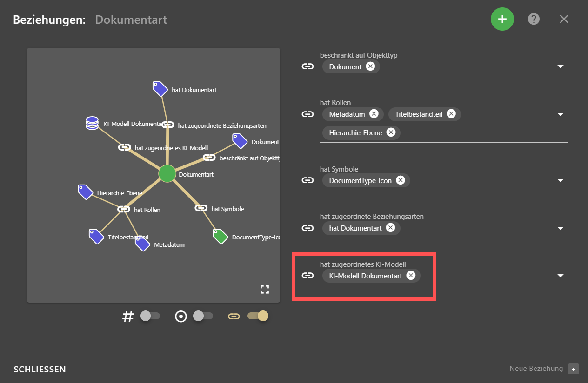Click the Metadatum tag node icon
The height and width of the screenshot is (383, 588).
142,244
